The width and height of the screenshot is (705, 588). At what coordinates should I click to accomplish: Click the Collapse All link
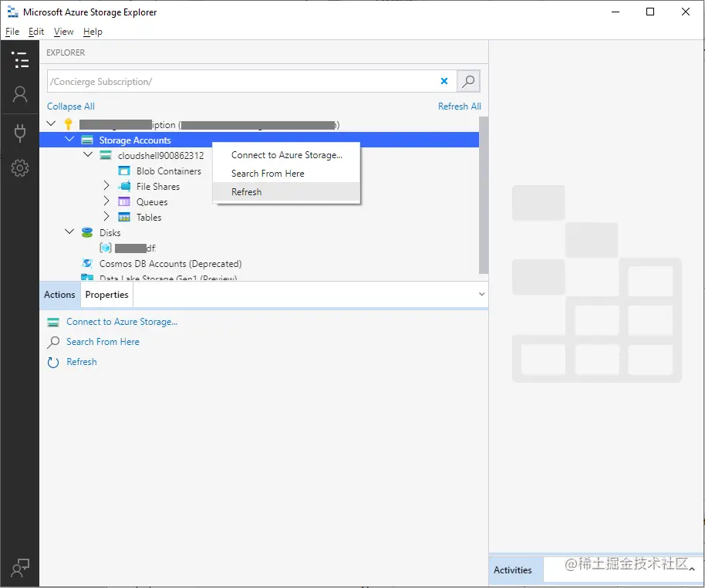pos(70,106)
